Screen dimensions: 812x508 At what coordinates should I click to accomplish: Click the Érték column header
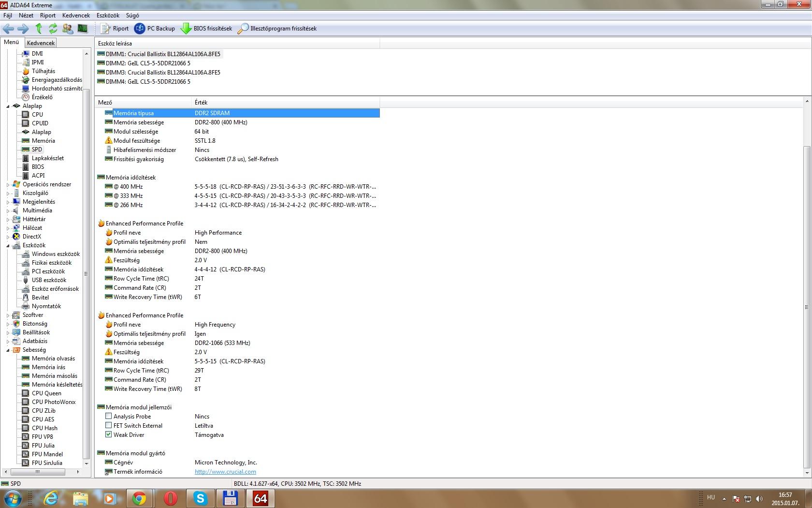(286, 103)
